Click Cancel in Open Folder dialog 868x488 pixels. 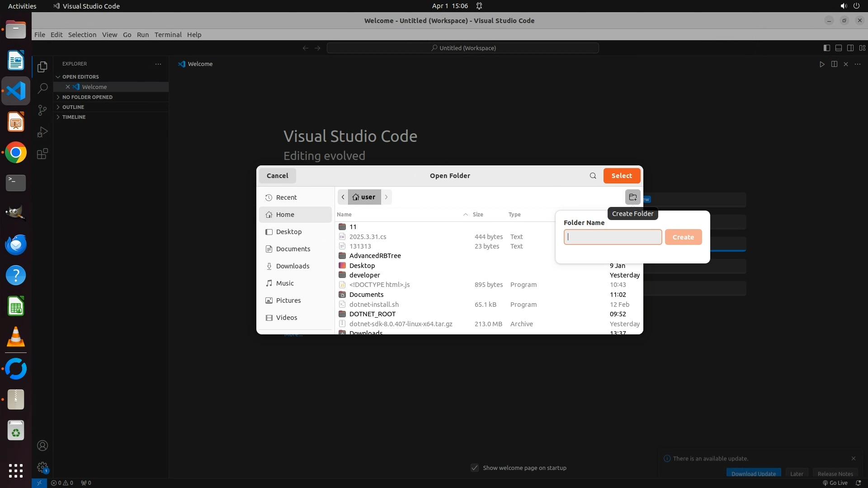pyautogui.click(x=277, y=176)
